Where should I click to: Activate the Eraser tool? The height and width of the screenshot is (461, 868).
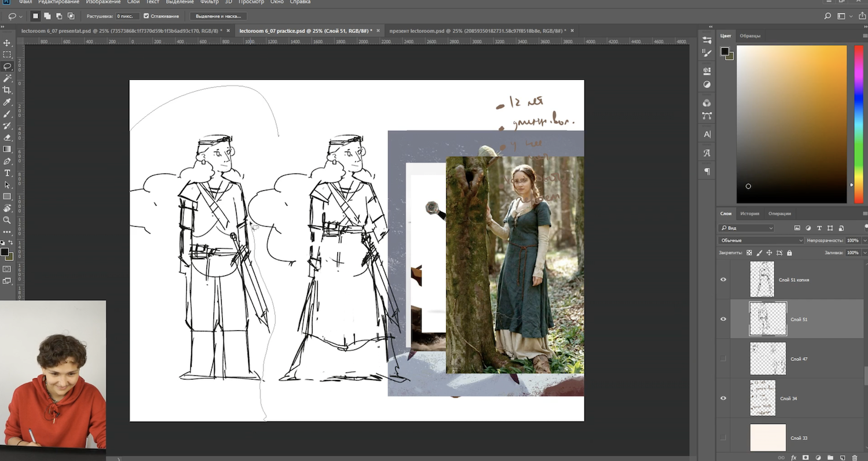7,138
